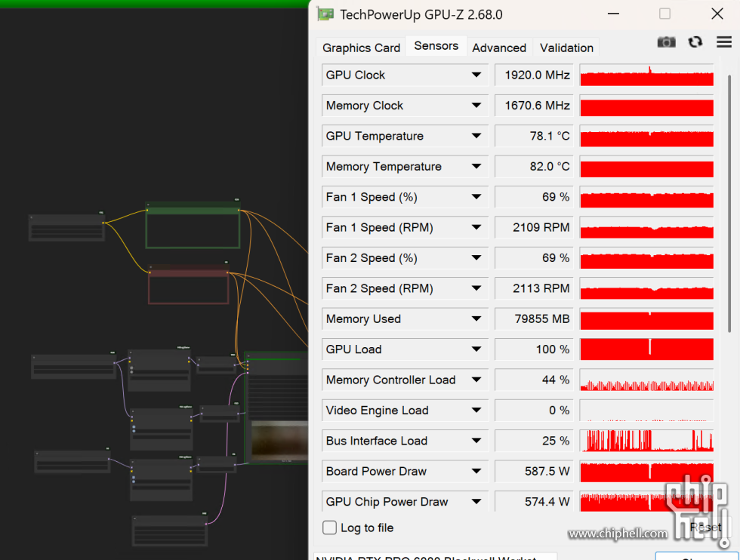Click the refresh sensors icon
Screen dimensions: 740x560
point(695,42)
